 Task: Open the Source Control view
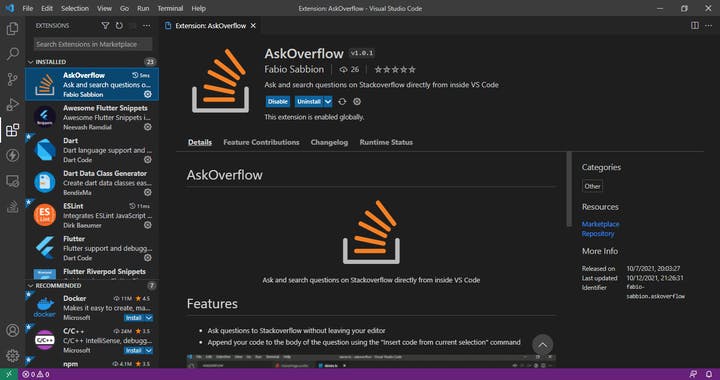coord(12,79)
